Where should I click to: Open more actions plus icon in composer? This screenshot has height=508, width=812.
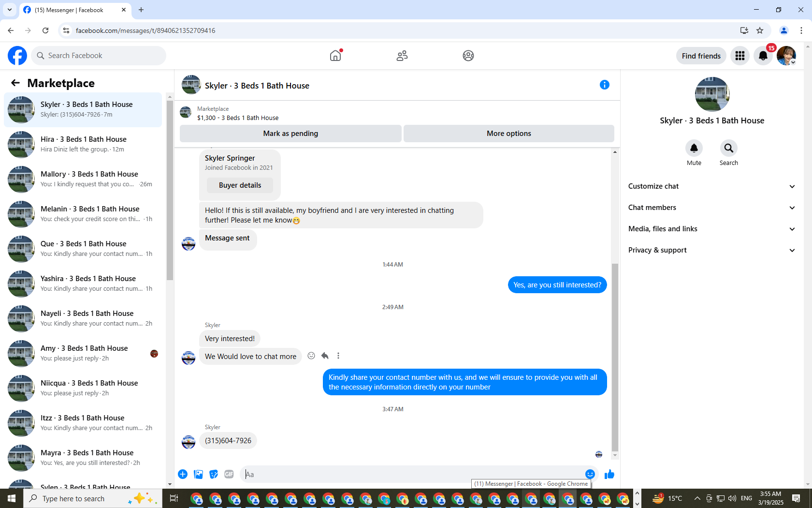click(183, 474)
